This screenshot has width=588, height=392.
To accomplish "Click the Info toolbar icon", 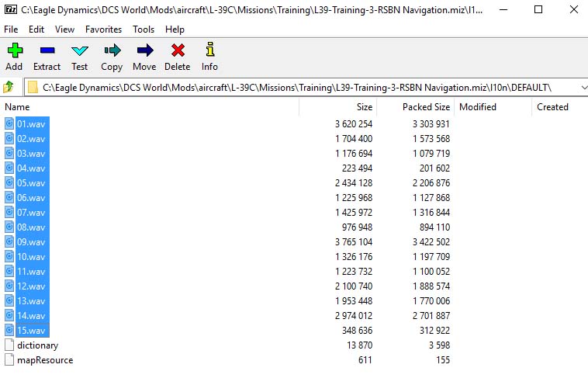I will 210,49.
